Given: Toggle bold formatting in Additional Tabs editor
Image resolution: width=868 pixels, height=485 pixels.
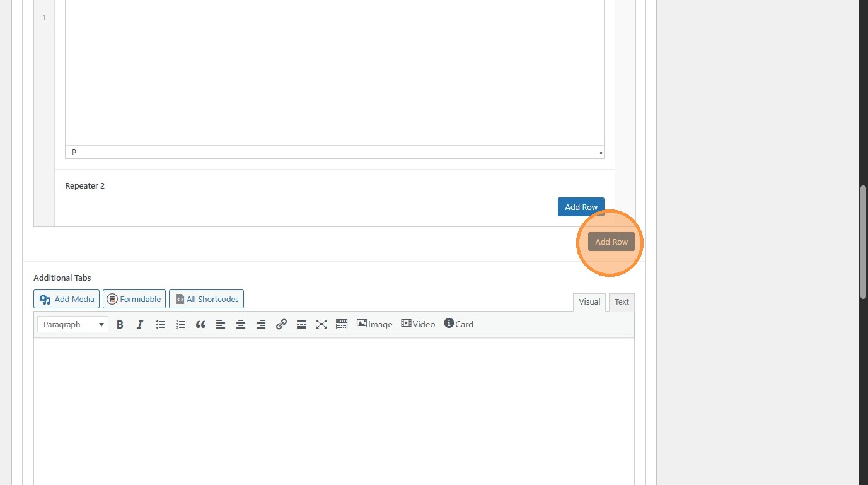Looking at the screenshot, I should pos(120,324).
